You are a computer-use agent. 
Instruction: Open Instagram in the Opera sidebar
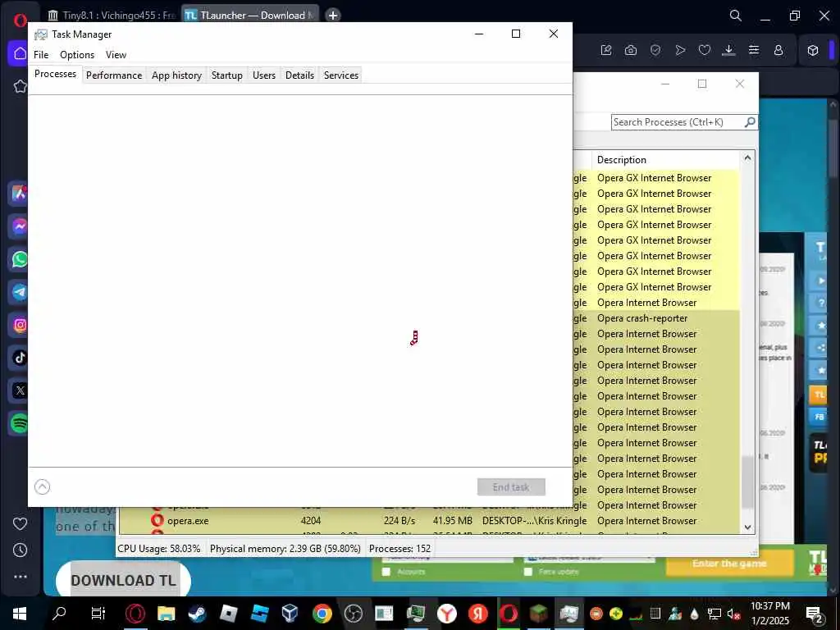pyautogui.click(x=20, y=325)
